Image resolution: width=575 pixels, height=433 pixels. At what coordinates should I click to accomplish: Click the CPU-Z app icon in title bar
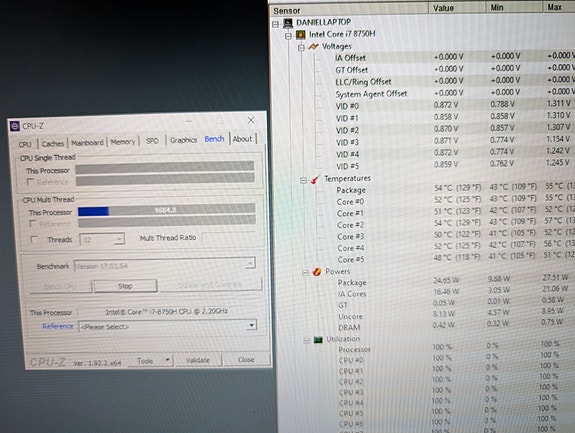15,126
